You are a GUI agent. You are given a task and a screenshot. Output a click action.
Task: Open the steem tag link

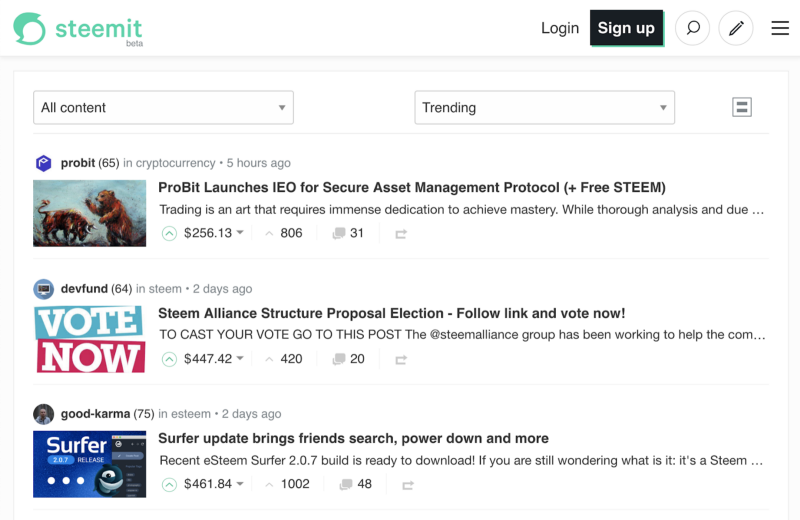165,289
